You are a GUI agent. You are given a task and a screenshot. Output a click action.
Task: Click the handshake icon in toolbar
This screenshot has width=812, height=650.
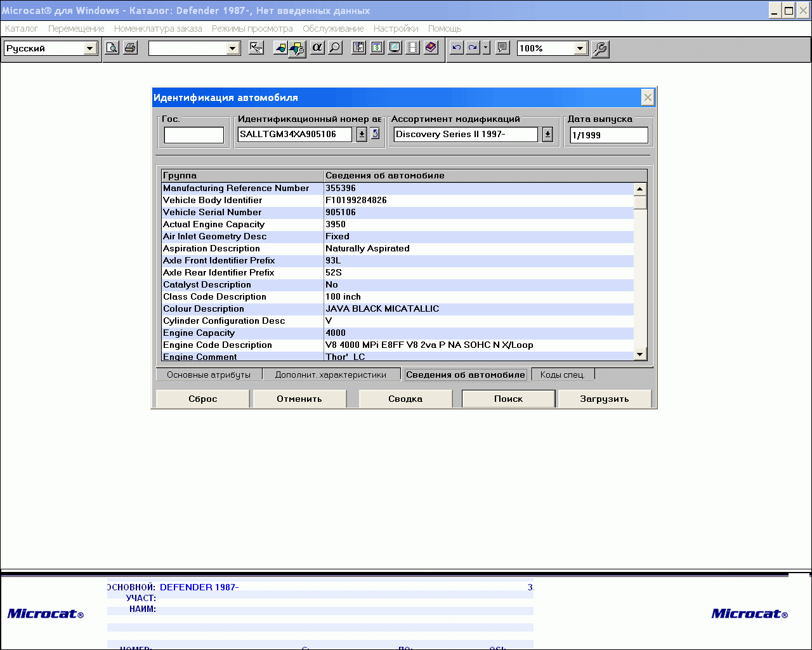pos(256,48)
